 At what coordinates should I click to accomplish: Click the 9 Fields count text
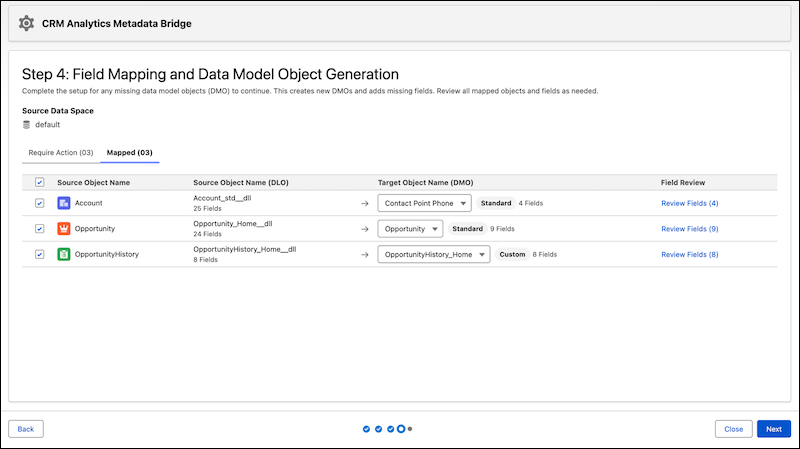502,229
